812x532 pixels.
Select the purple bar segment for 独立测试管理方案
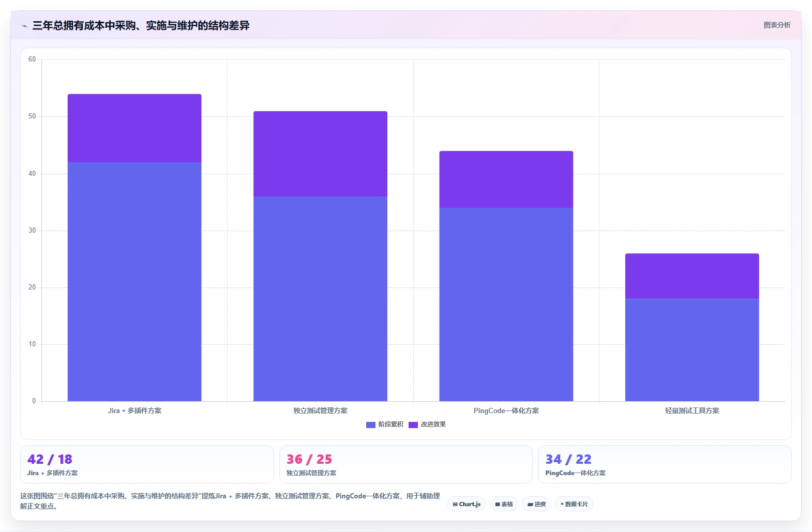(x=320, y=154)
